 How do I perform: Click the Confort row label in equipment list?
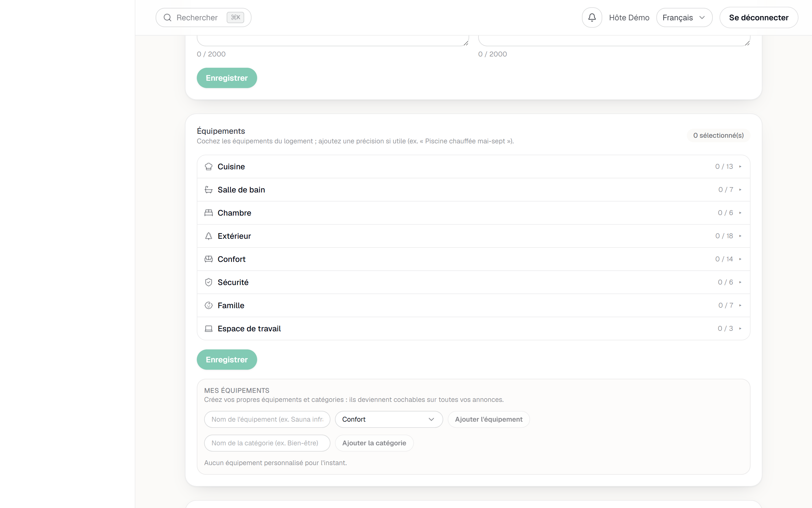(231, 259)
